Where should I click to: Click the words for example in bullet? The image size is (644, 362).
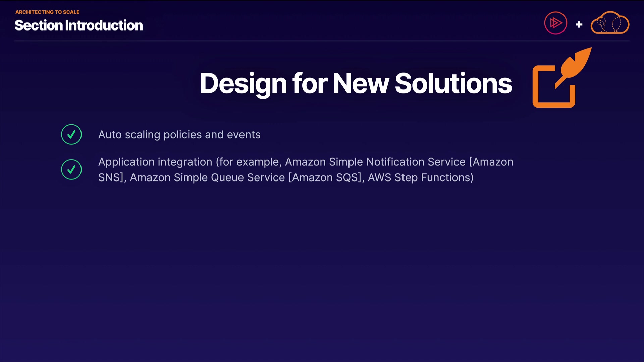point(249,162)
